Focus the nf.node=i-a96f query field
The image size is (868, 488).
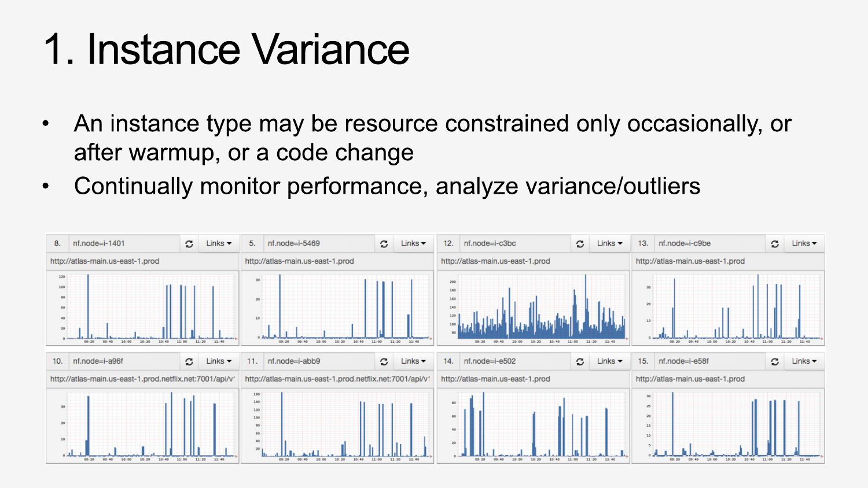click(124, 361)
